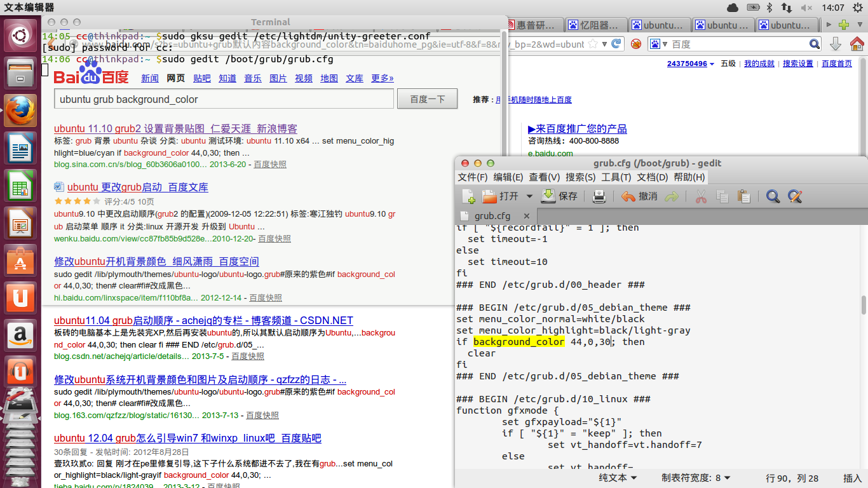
Task: Open the 查看(V) menu in gedit
Action: [545, 177]
